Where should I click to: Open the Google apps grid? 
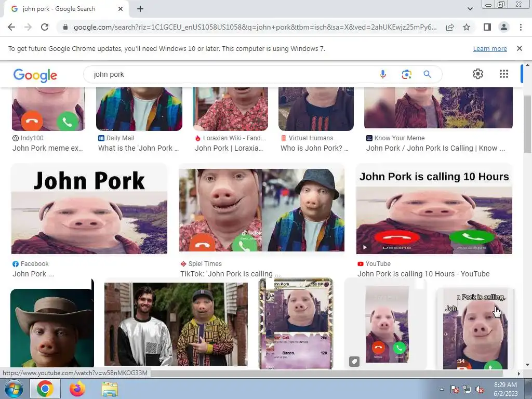(504, 74)
